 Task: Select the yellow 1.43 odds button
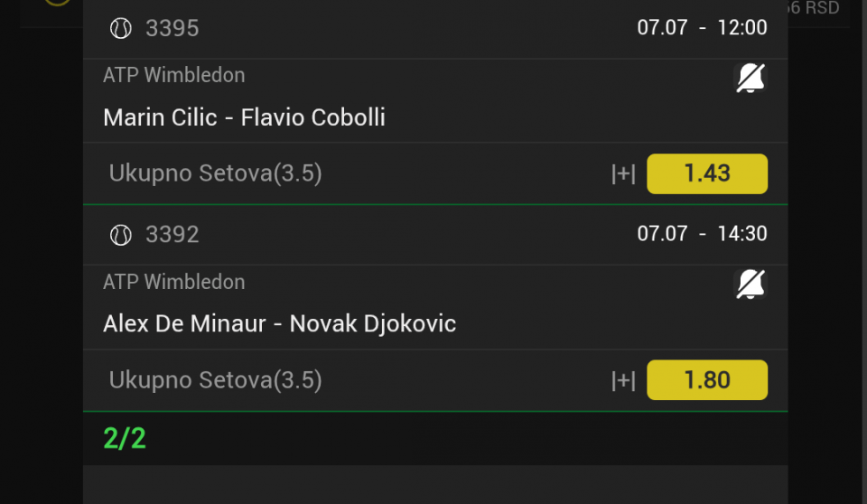[x=707, y=173]
